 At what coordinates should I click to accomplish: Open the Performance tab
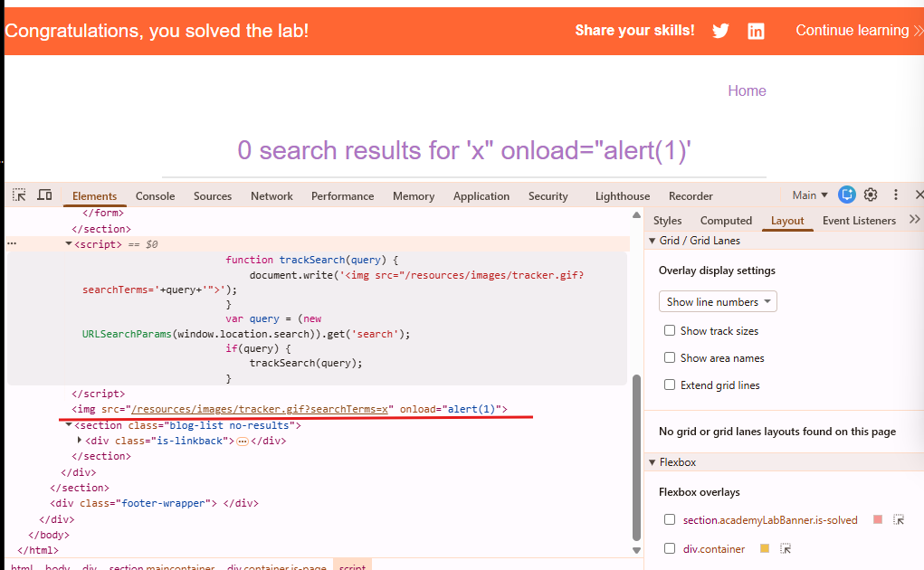(342, 196)
